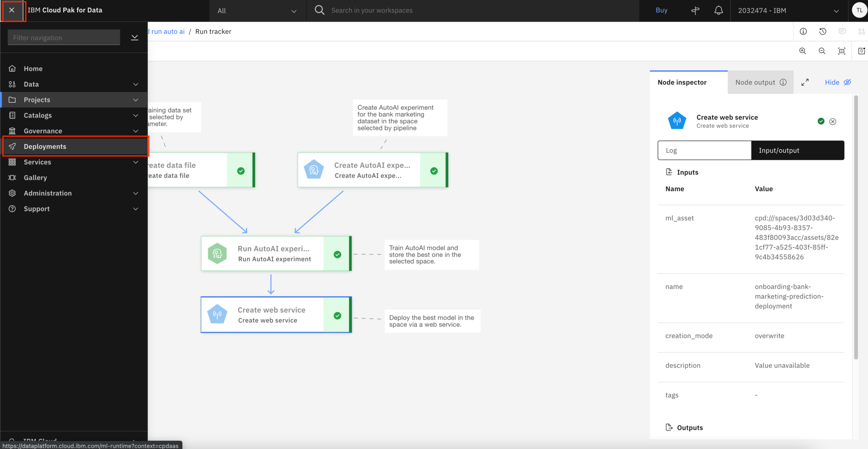This screenshot has height=449, width=868.
Task: Select the Run AutoAI experiment pipeline node
Action: (x=276, y=254)
